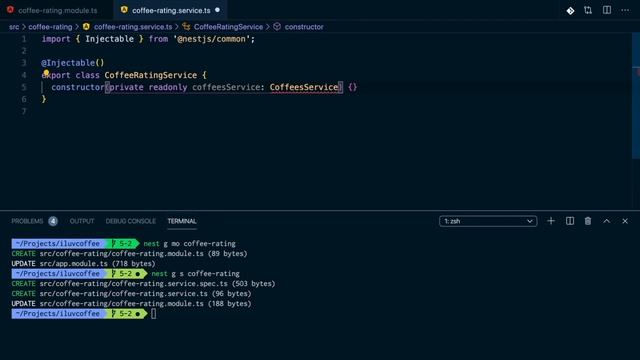Open source control changes diamond icon
This screenshot has width=640, height=360.
(570, 11)
